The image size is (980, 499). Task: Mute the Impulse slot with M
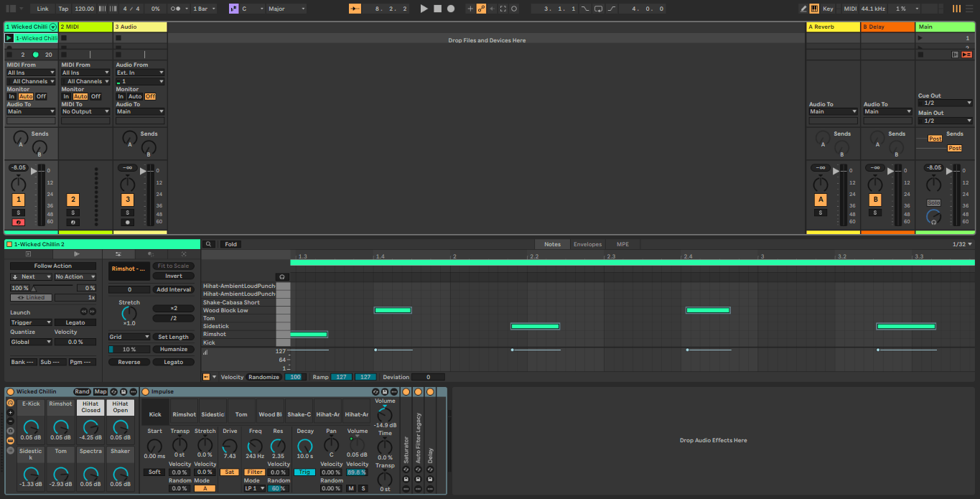click(x=351, y=488)
